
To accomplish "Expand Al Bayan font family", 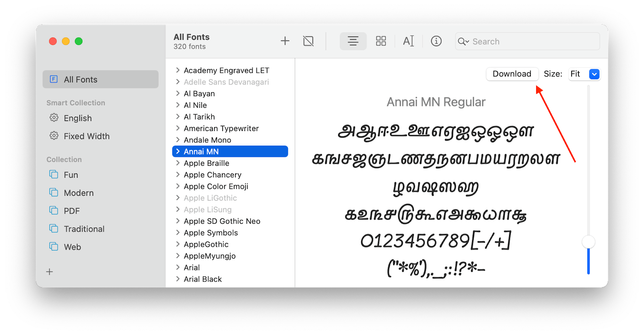I will [x=178, y=93].
